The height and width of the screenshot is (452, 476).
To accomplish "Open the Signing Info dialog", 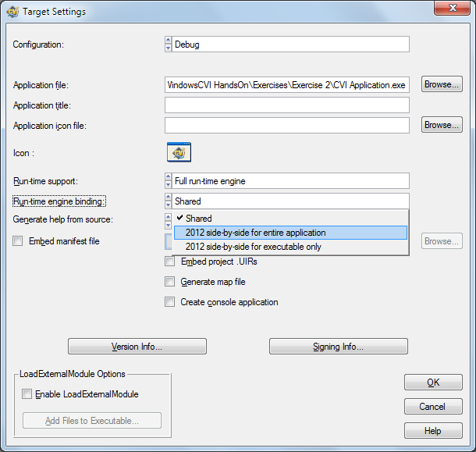I will tap(339, 347).
